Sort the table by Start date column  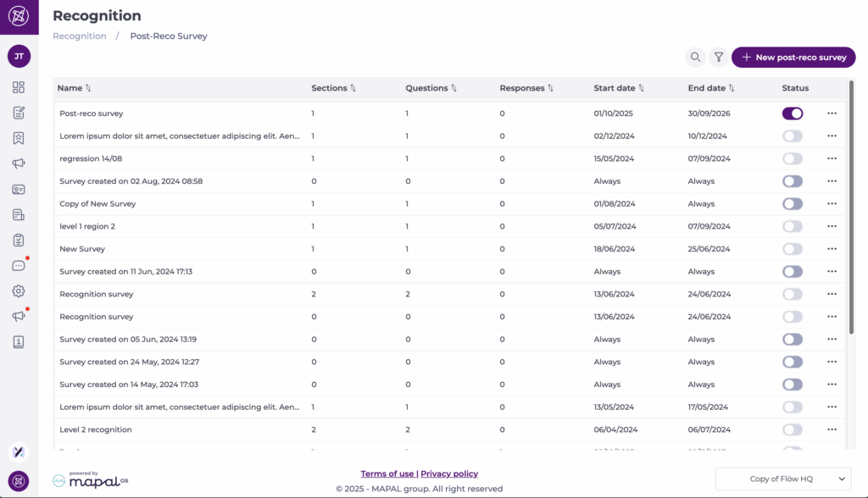point(619,88)
